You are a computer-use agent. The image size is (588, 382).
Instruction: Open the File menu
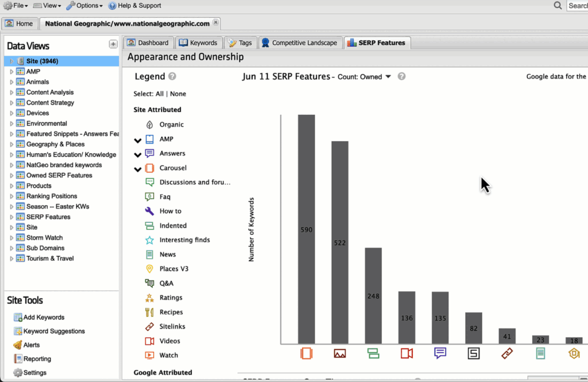pos(16,6)
